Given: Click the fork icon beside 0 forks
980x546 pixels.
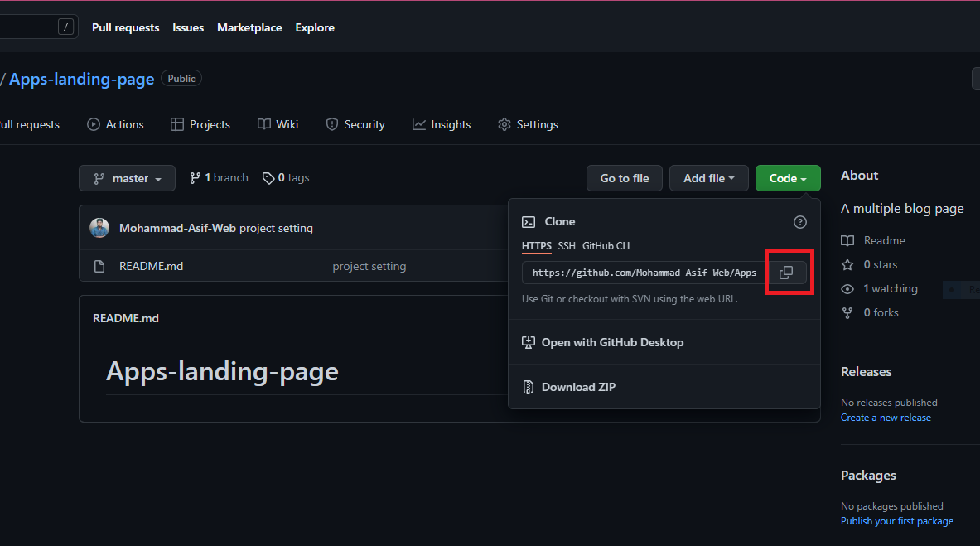Looking at the screenshot, I should tap(847, 312).
